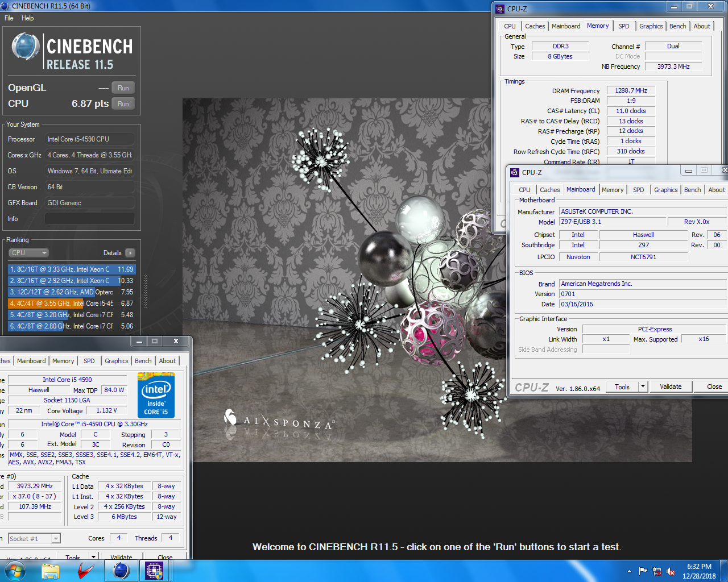Open Caches tab in CPU-Z Memory window
Screen dimensions: 728x582
tap(535, 26)
